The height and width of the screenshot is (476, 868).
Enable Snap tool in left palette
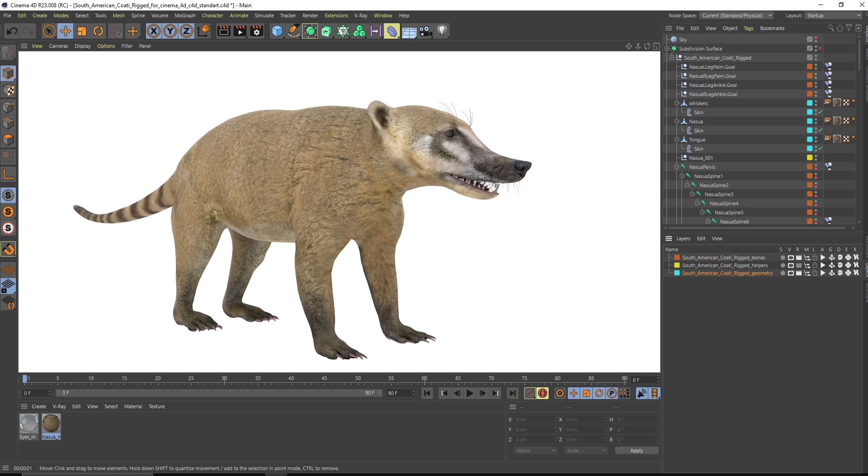pyautogui.click(x=8, y=249)
